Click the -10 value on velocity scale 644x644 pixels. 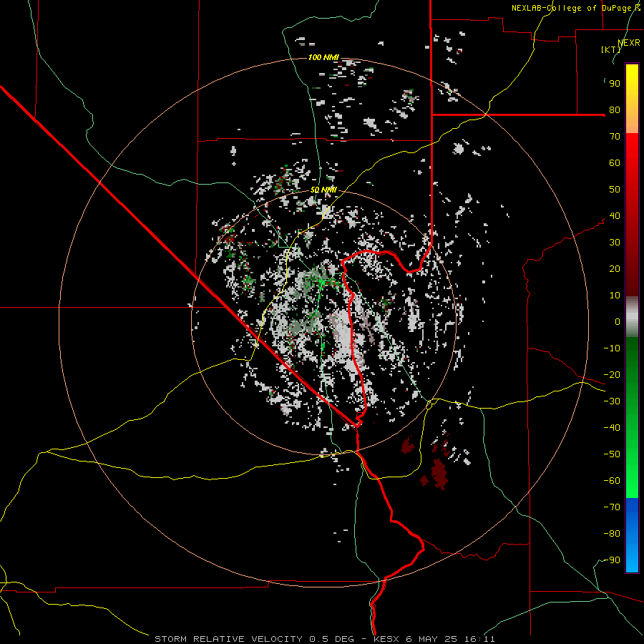coord(612,348)
